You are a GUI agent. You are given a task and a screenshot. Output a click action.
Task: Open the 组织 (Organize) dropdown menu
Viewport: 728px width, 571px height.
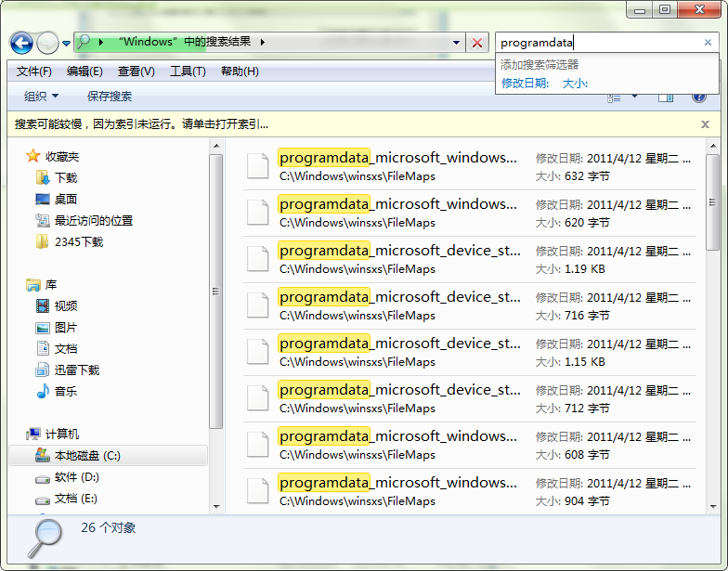coord(41,97)
